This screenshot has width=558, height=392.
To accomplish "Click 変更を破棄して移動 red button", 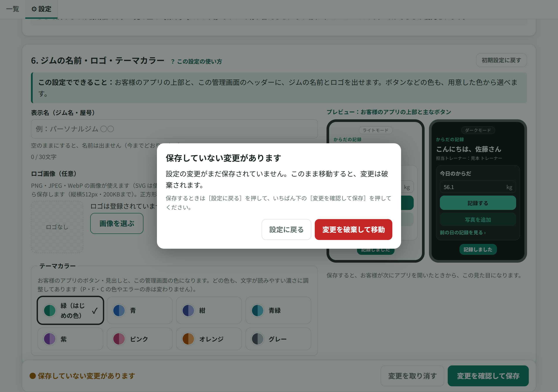I will 353,230.
